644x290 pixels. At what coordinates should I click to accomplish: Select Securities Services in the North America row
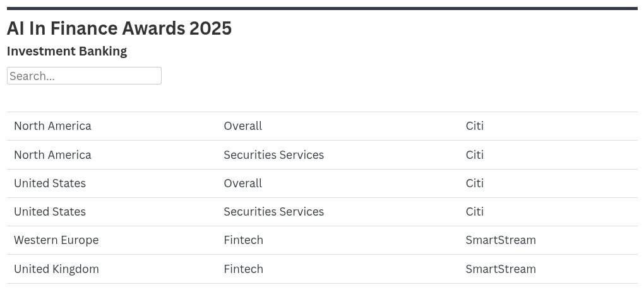[x=273, y=155]
